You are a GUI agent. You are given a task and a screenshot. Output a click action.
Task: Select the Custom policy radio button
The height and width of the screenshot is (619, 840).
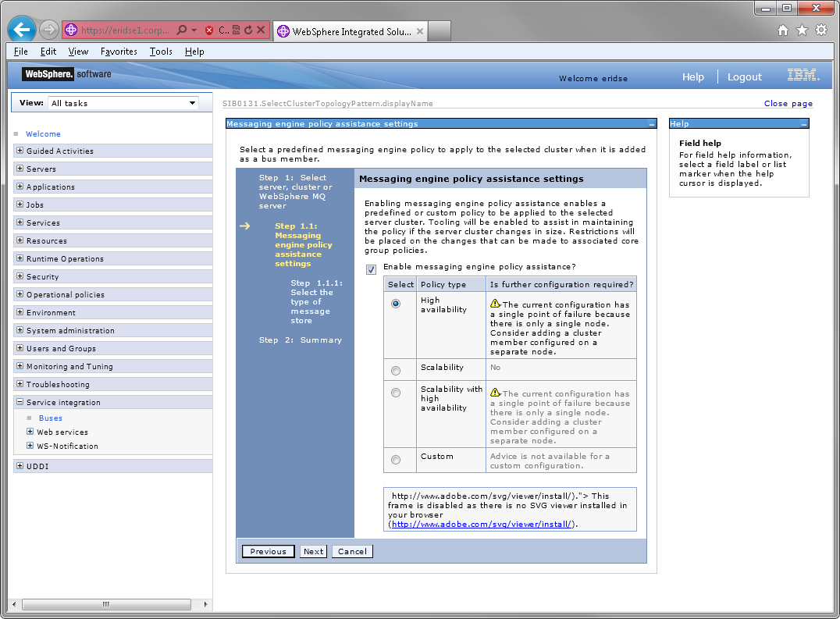[x=395, y=460]
